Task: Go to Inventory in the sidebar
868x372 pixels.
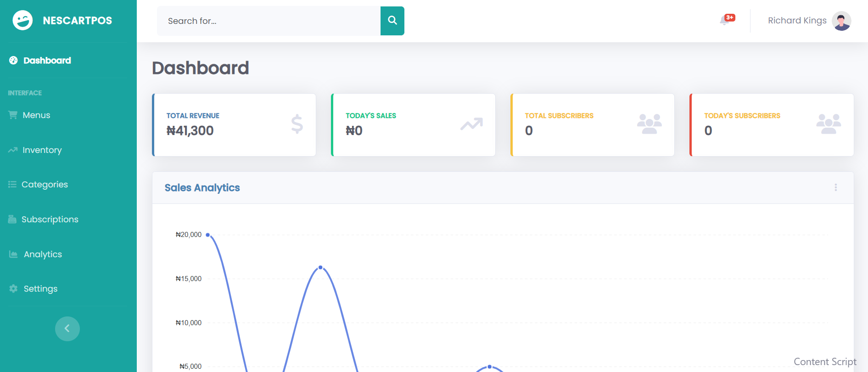Action: pos(42,150)
